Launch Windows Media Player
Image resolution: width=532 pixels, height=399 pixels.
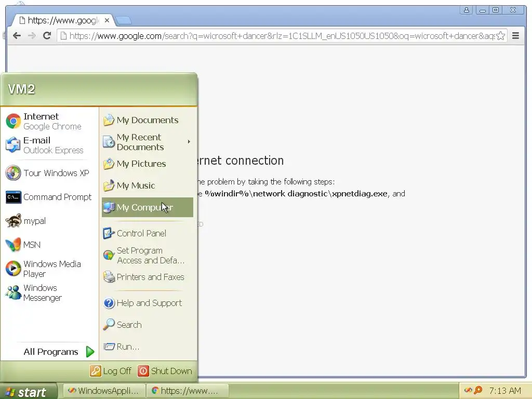click(x=49, y=269)
